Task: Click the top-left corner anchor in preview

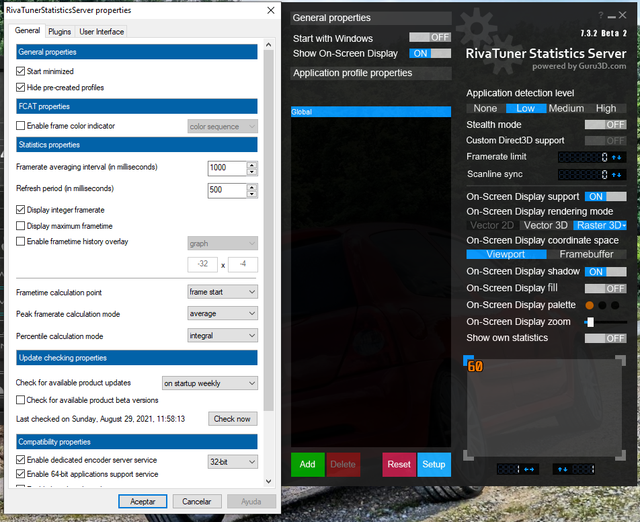Action: (x=469, y=360)
